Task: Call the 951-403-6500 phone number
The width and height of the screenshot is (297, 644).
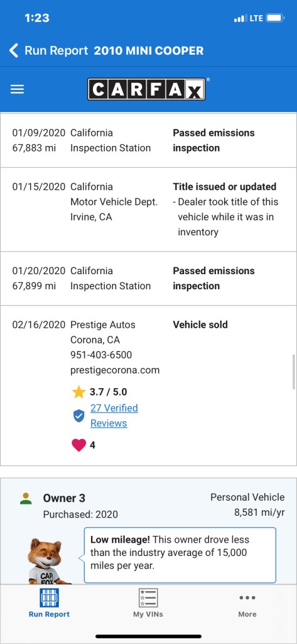Action: [x=101, y=355]
